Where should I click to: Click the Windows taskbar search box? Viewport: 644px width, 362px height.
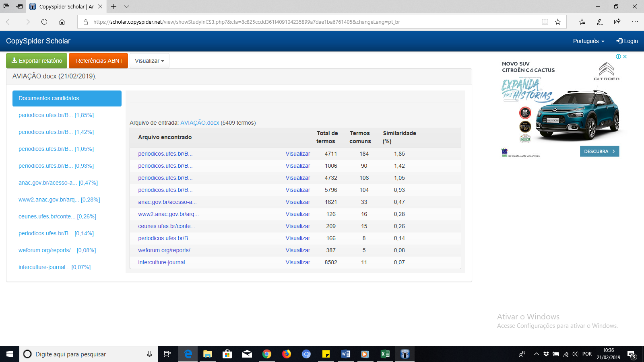85,354
